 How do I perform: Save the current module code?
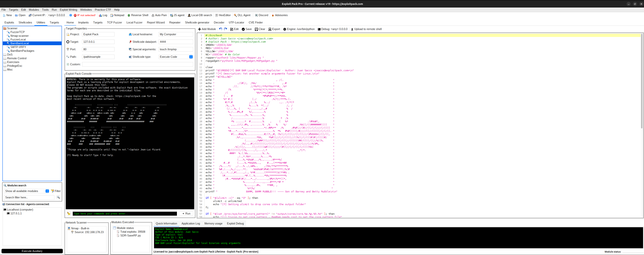(247, 29)
